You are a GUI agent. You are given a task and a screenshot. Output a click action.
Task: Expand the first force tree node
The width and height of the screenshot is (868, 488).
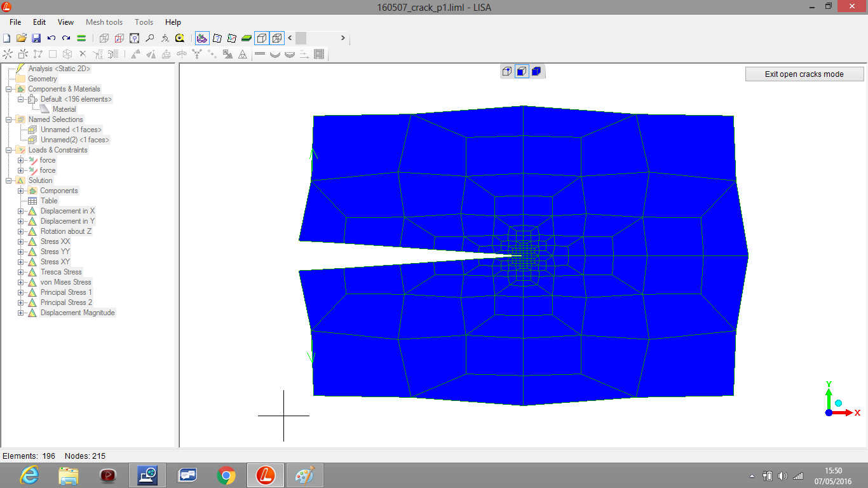[x=20, y=160]
